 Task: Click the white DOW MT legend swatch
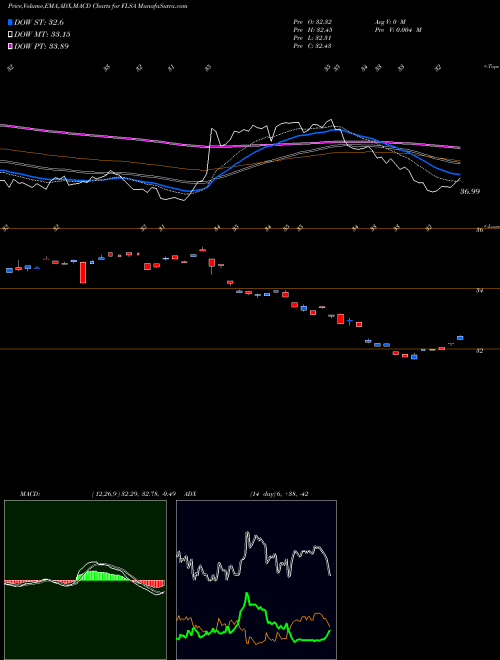[x=10, y=35]
